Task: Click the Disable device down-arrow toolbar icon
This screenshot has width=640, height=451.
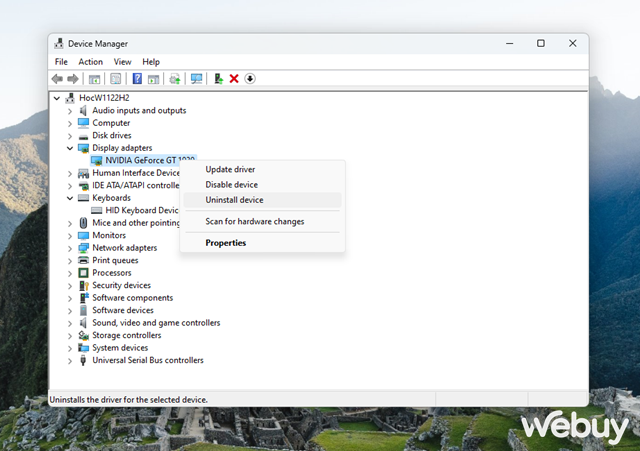Action: point(250,79)
